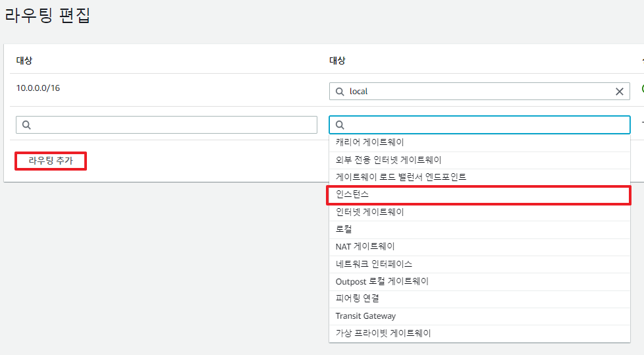Select 네트워크 인터페이스 option
This screenshot has width=644, height=355.
click(x=479, y=264)
